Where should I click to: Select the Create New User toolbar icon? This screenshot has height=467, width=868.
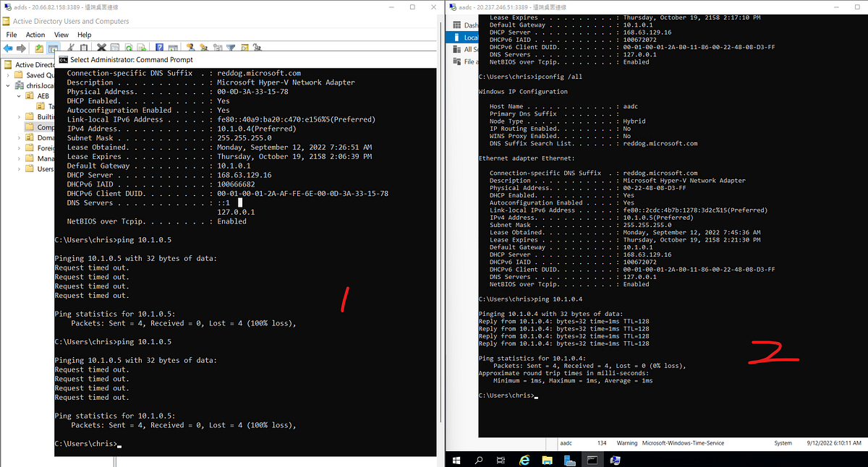(190, 47)
